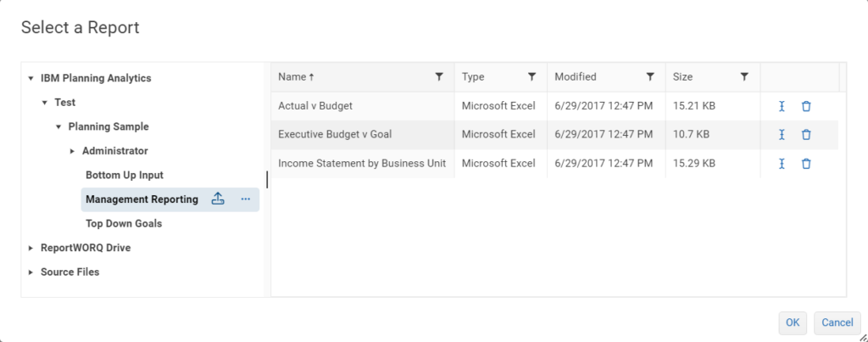Click upload icon next to Management Reporting
Image resolution: width=868 pixels, height=342 pixels.
(x=217, y=199)
